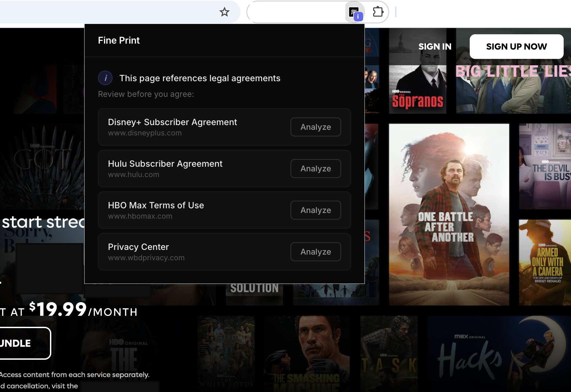Analyze the Privacy Center document
The height and width of the screenshot is (392, 571).
pos(315,252)
